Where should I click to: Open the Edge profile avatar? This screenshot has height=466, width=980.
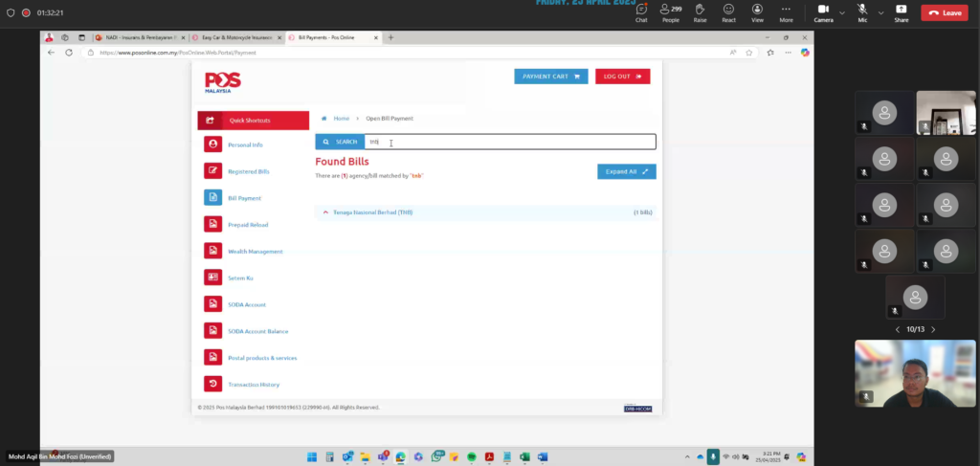[x=50, y=37]
